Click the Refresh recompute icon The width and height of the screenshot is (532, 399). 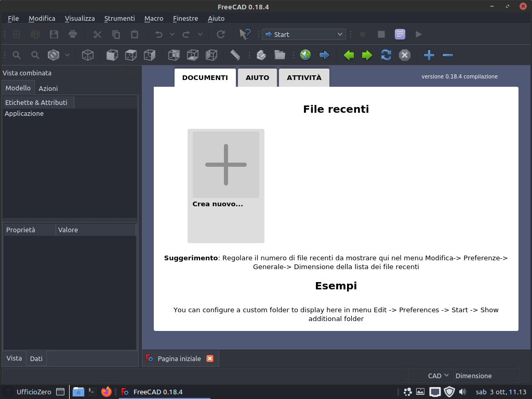[x=221, y=34]
